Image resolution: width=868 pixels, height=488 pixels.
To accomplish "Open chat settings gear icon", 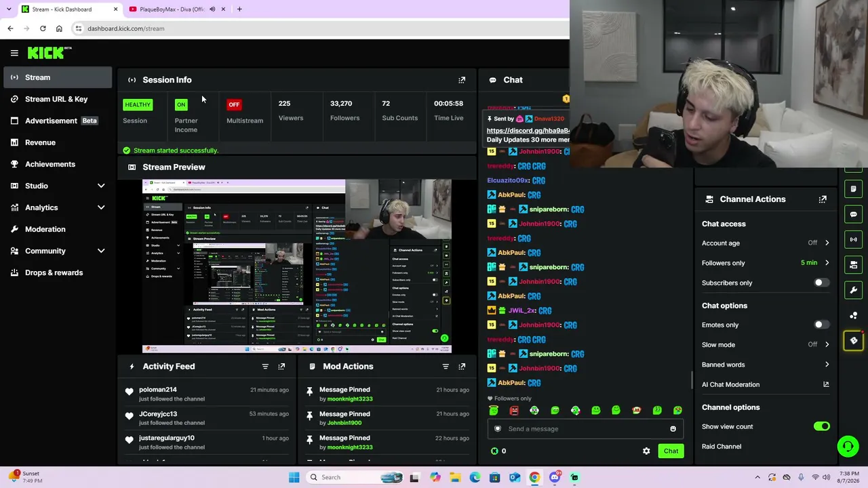I will pyautogui.click(x=646, y=451).
